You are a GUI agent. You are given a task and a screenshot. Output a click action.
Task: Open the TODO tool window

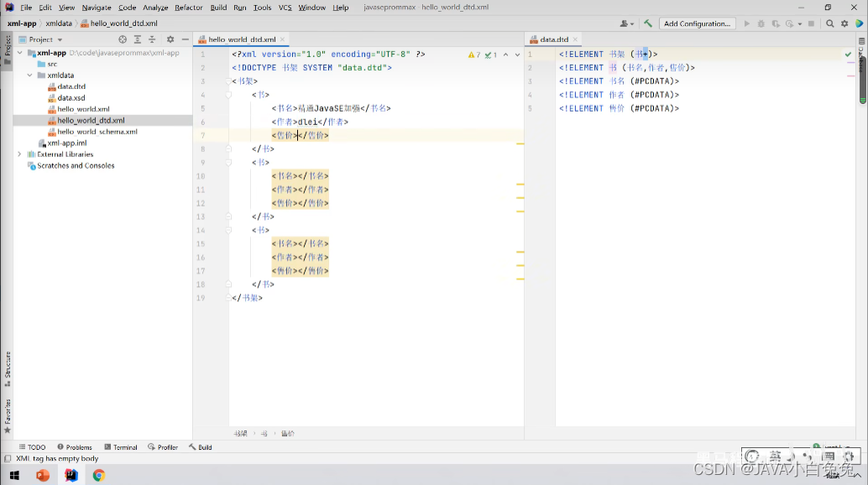[32, 447]
